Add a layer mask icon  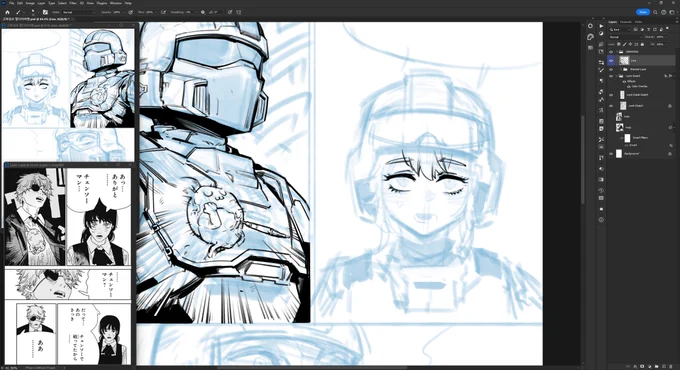[642, 367]
